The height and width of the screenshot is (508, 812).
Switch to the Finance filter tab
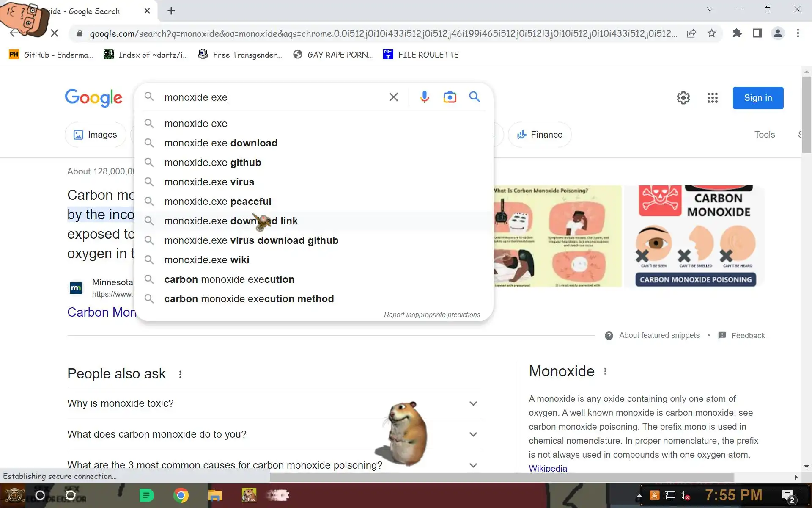click(x=540, y=135)
